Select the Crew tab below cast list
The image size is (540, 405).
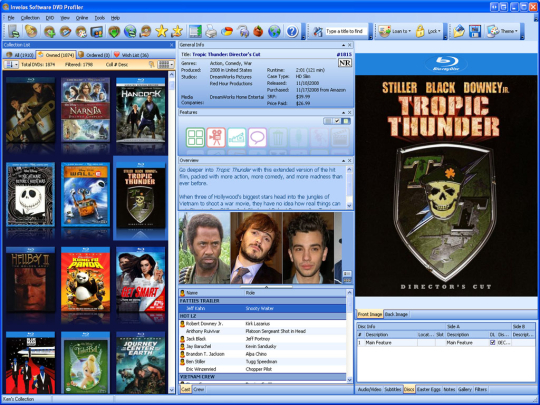[199, 390]
